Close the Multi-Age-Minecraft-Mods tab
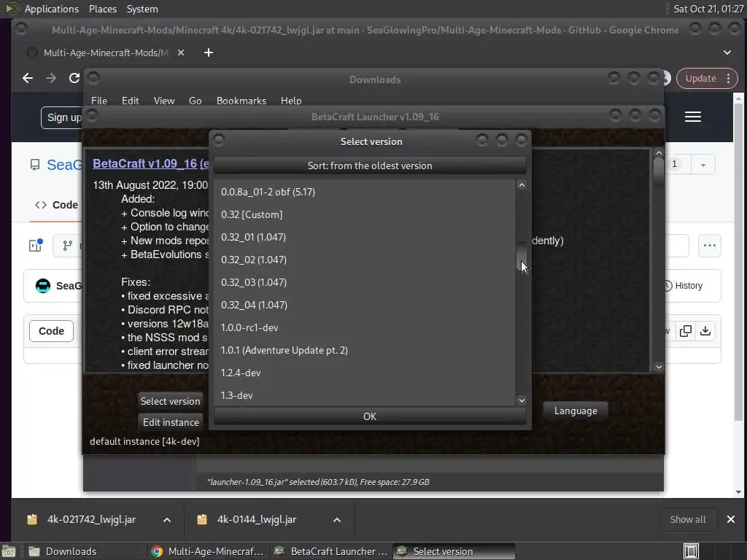This screenshot has height=560, width=747. pos(181,52)
